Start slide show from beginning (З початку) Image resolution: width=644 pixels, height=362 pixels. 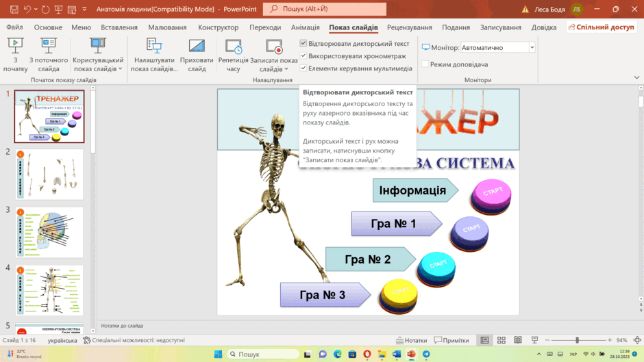[15, 55]
